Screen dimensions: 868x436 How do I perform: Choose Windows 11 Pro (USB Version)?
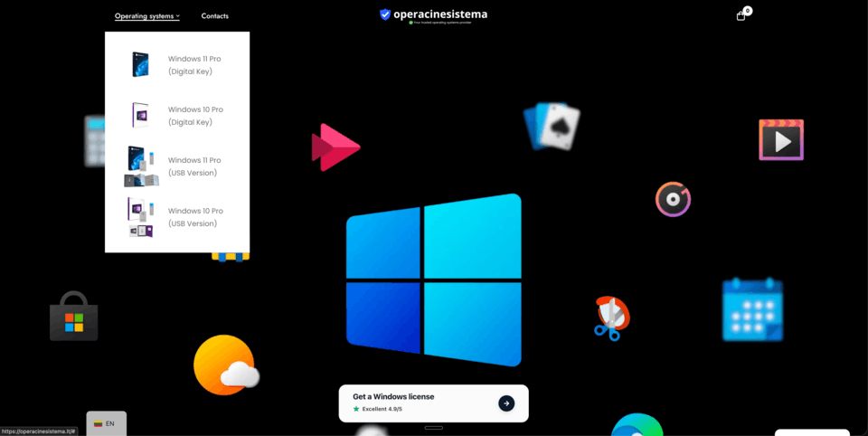pos(193,166)
